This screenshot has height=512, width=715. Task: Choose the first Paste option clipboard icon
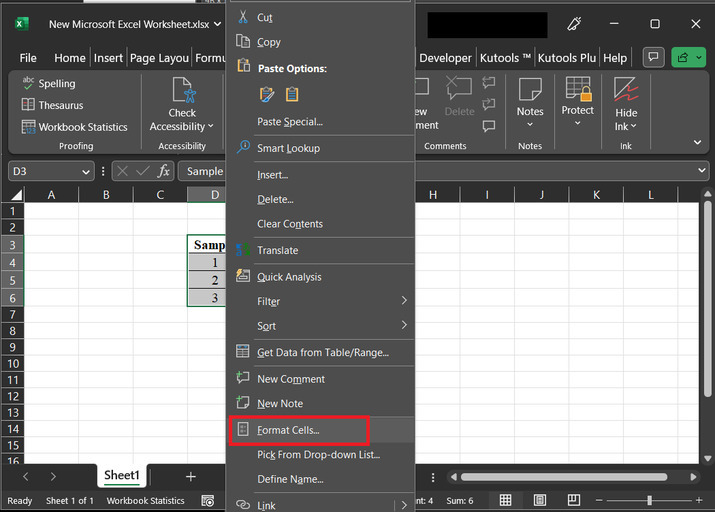[x=267, y=94]
